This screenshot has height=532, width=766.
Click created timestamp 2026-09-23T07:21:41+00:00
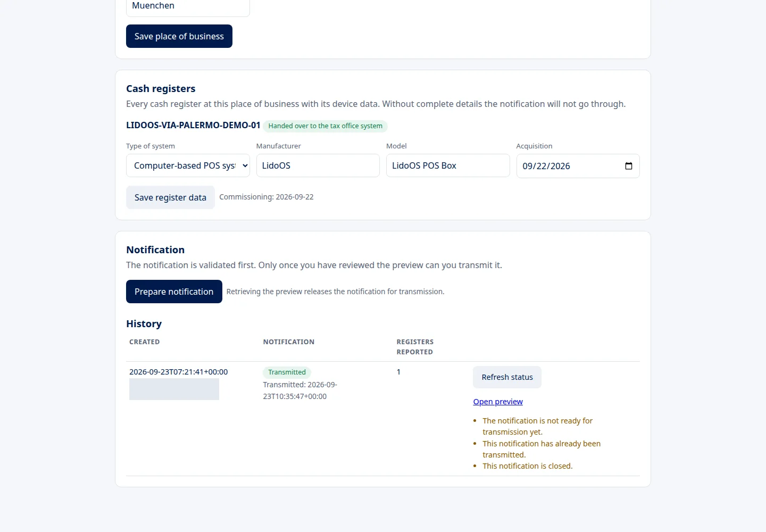(178, 372)
